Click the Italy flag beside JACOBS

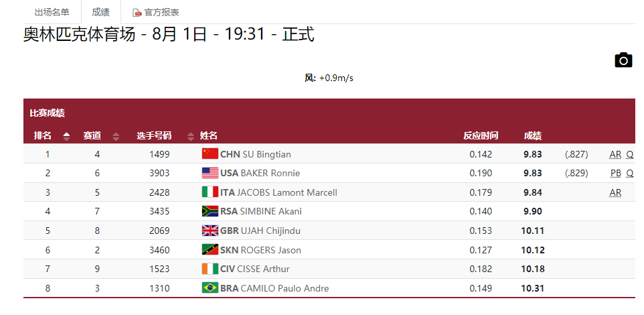coord(210,192)
